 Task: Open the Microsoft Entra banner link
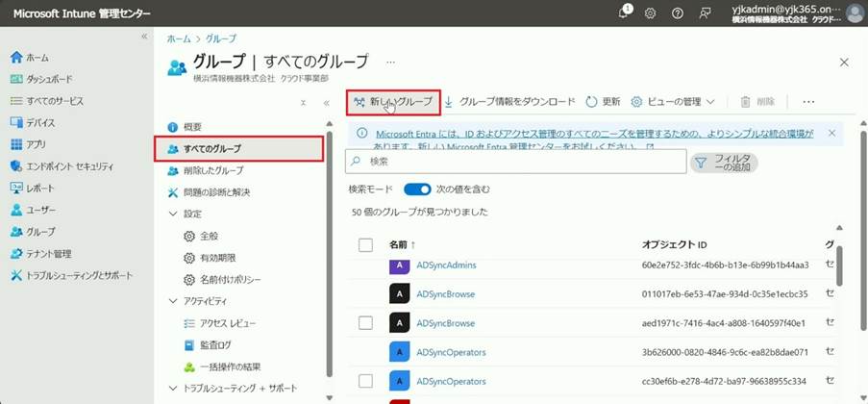pyautogui.click(x=595, y=140)
